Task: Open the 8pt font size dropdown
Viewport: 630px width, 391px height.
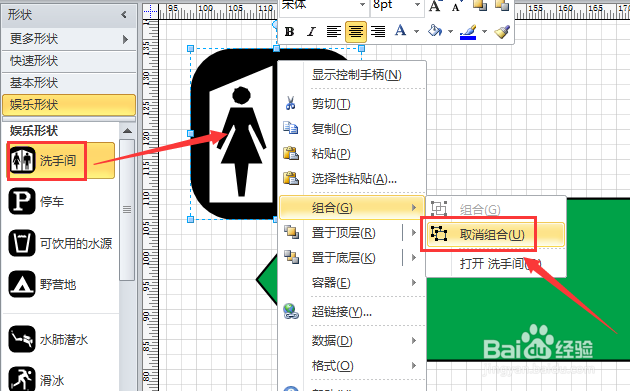Action: pyautogui.click(x=417, y=5)
